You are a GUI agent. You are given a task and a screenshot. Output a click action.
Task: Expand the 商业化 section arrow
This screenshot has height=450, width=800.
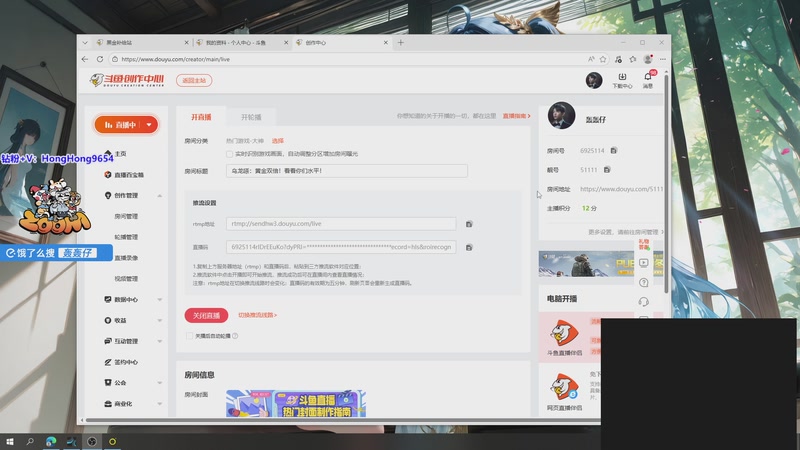[160, 404]
